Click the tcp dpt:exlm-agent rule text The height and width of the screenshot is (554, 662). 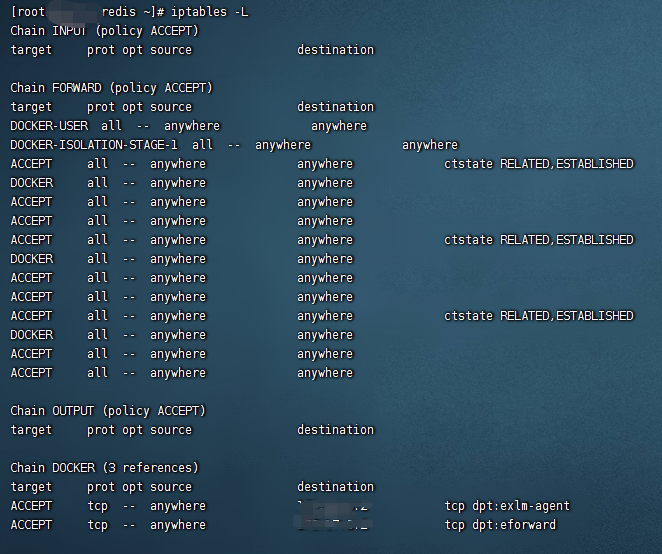pyautogui.click(x=507, y=506)
